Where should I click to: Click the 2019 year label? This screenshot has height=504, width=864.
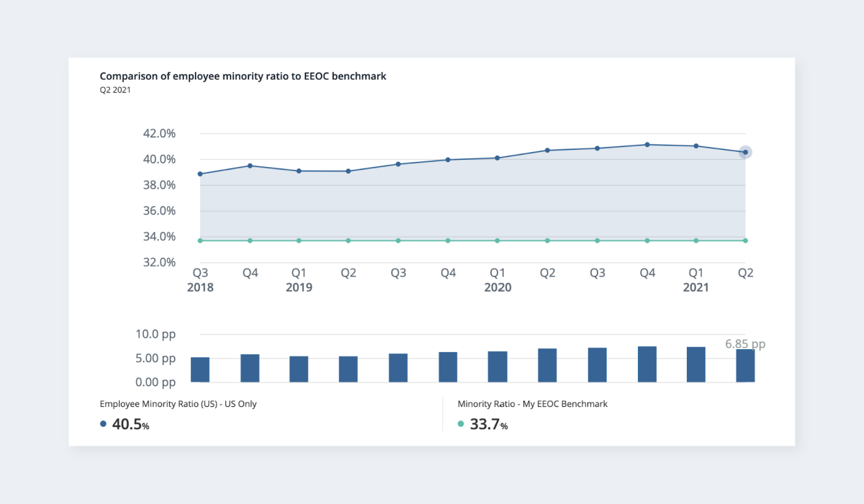(299, 287)
